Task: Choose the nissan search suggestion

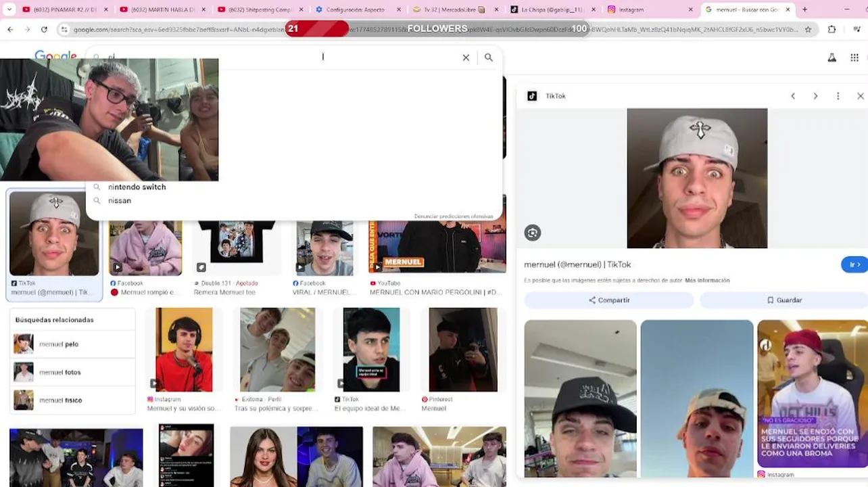Action: tap(294, 200)
